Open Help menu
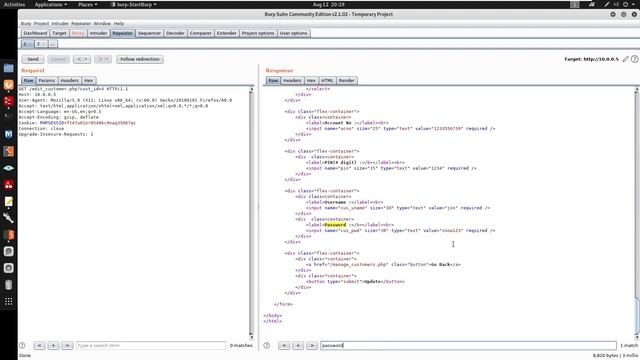640x360 pixels. [x=119, y=24]
